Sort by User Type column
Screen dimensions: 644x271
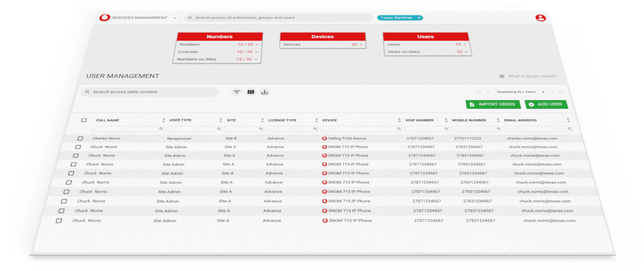pos(221,120)
